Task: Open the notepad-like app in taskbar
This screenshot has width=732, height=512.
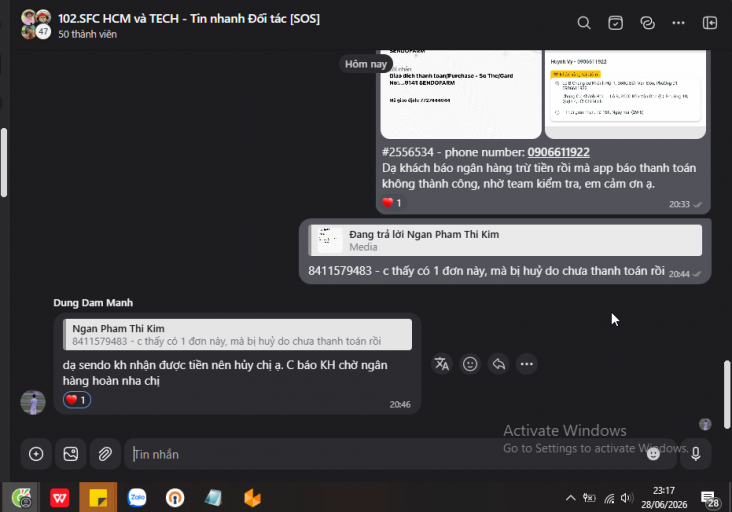Action: coord(213,498)
